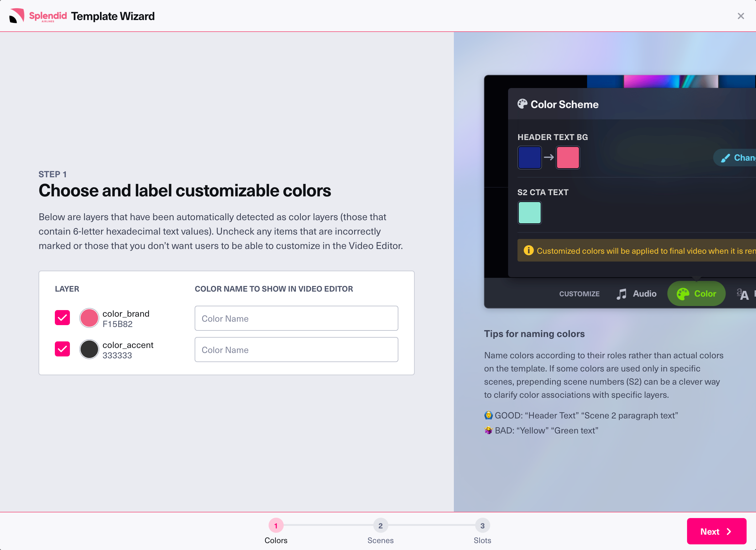The width and height of the screenshot is (756, 550).
Task: Click the palette icon beside Color Scheme title
Action: pos(523,104)
